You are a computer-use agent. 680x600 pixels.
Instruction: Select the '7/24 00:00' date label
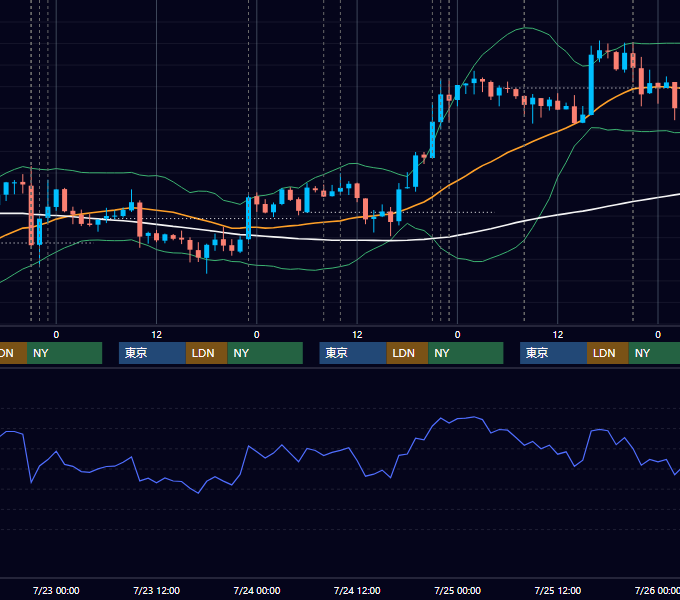pyautogui.click(x=257, y=590)
